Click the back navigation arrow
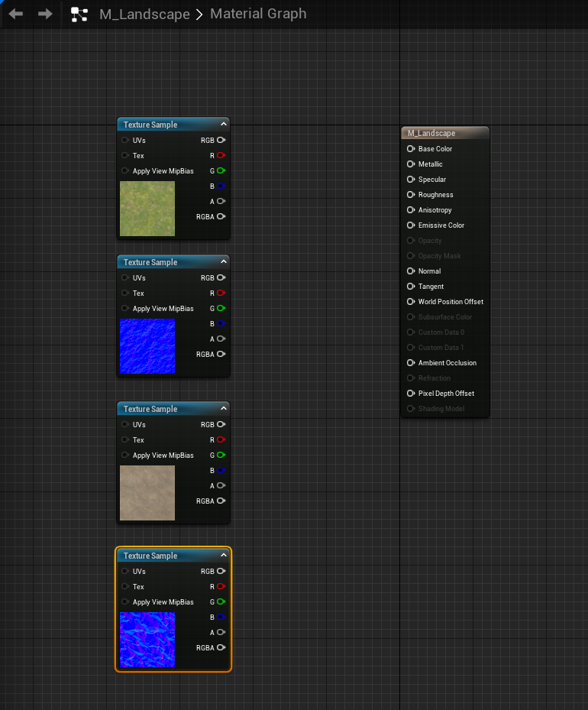The image size is (588, 710). coord(16,14)
